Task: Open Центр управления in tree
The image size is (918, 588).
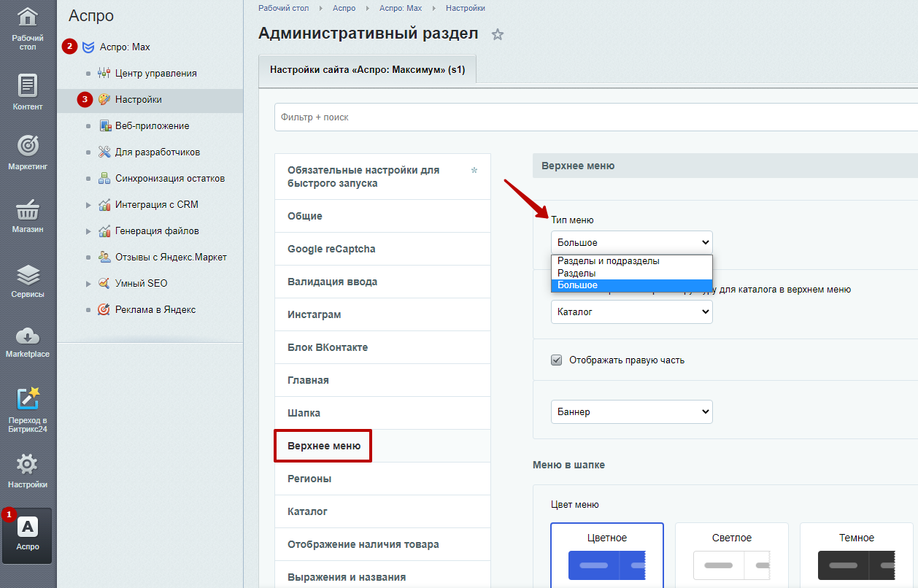Action: click(155, 73)
